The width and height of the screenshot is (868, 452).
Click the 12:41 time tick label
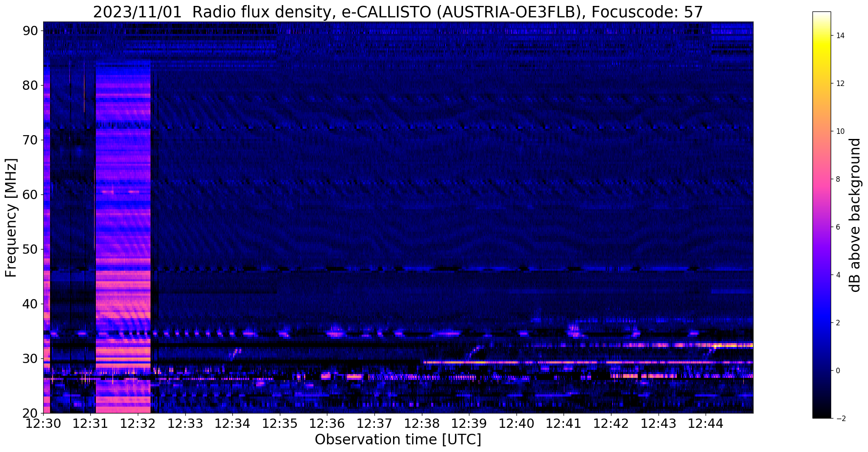coord(564,423)
